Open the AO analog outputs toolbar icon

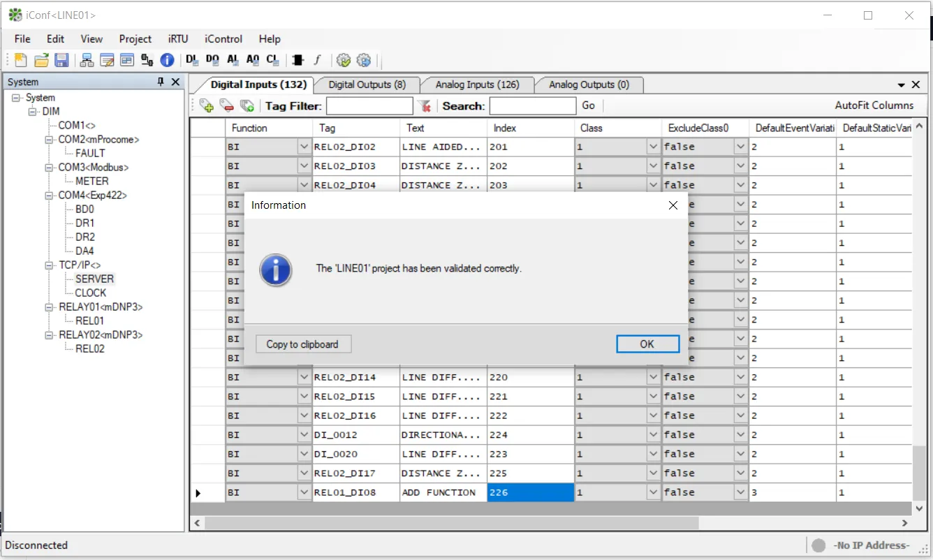253,60
